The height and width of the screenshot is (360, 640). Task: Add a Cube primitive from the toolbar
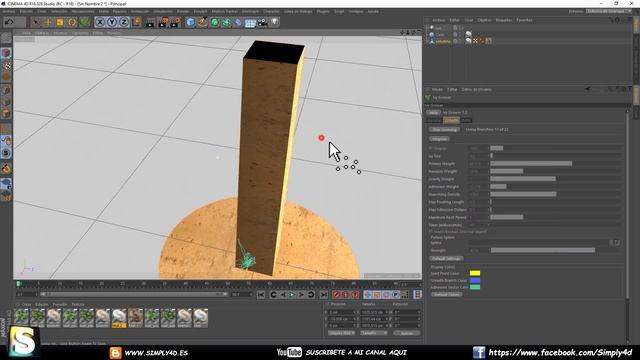point(190,22)
